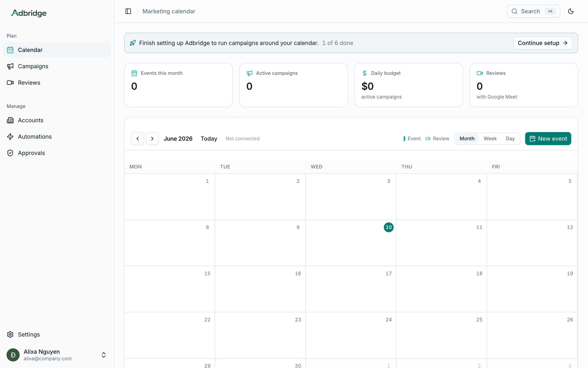Switch to Week view
Screen dimensions: 588x368
click(490, 138)
